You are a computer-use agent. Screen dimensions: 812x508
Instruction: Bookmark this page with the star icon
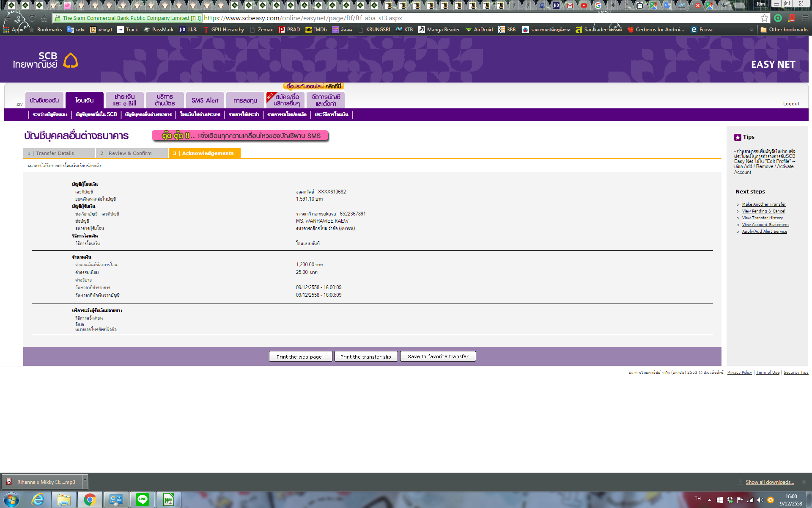point(764,18)
